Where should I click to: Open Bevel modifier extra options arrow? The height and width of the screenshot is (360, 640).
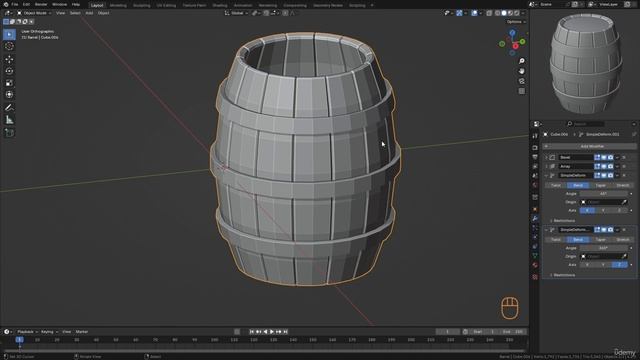click(617, 157)
